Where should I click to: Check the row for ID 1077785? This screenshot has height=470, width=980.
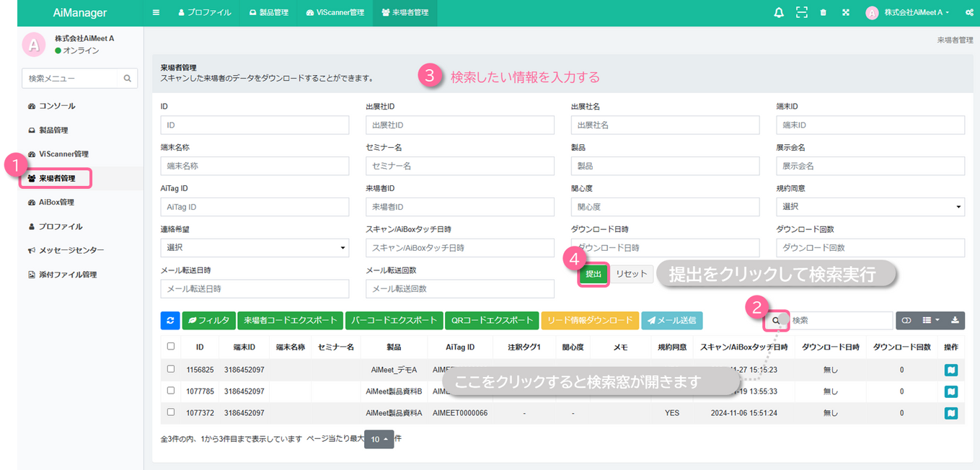tap(171, 391)
